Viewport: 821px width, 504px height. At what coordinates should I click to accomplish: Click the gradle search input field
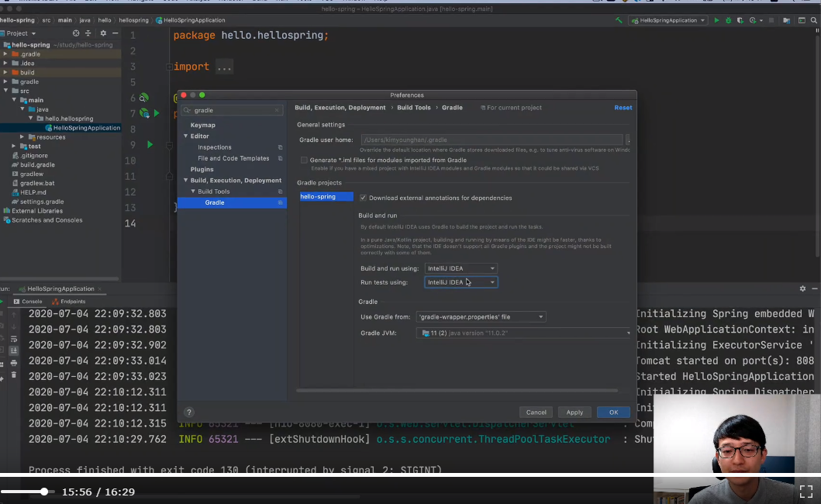[x=232, y=110]
